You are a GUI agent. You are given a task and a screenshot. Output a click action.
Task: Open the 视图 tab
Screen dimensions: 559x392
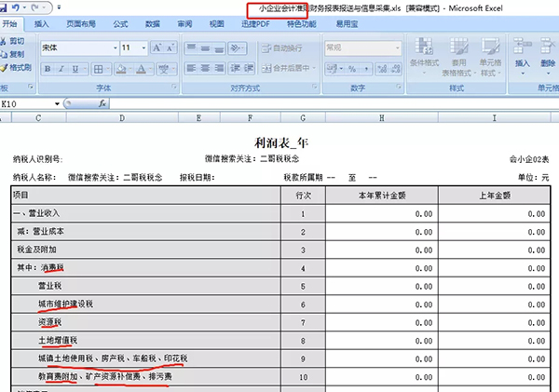pyautogui.click(x=216, y=24)
